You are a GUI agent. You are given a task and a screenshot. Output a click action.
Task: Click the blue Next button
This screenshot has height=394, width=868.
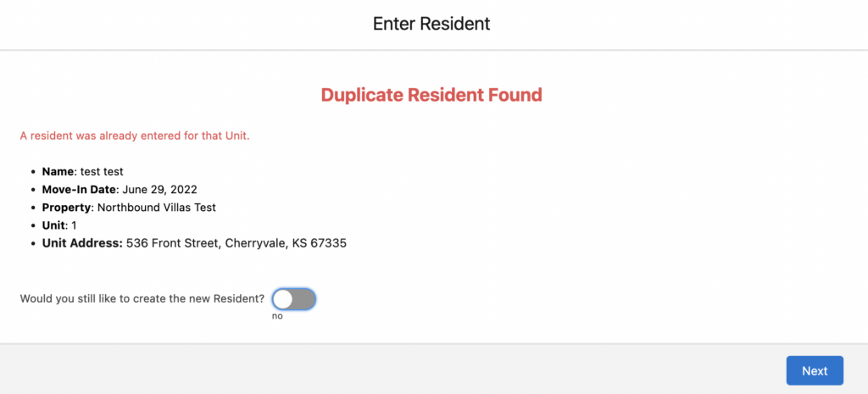[815, 371]
